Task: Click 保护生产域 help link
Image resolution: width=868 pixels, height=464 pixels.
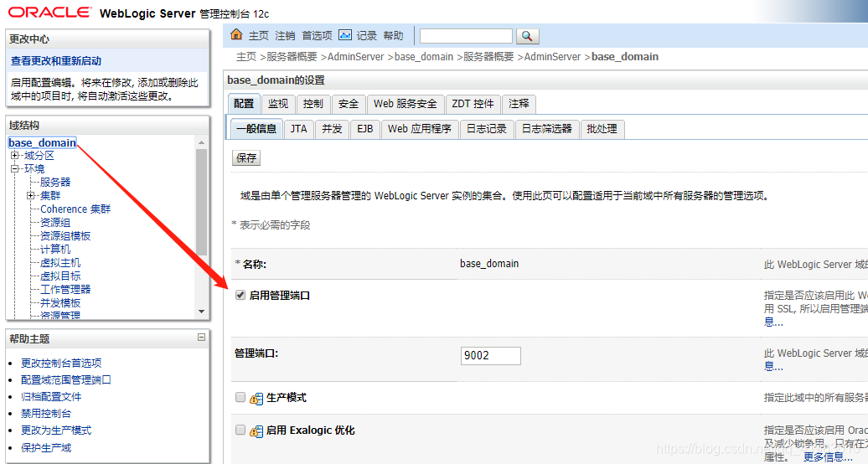Action: coord(47,447)
